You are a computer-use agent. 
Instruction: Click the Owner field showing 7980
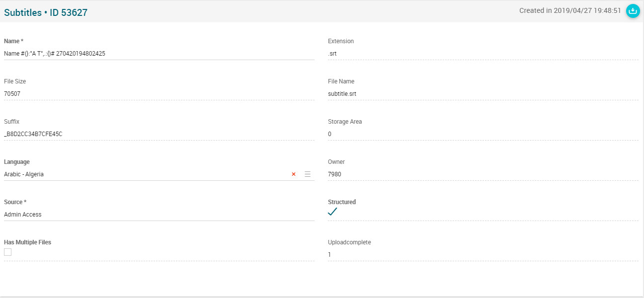pyautogui.click(x=483, y=174)
